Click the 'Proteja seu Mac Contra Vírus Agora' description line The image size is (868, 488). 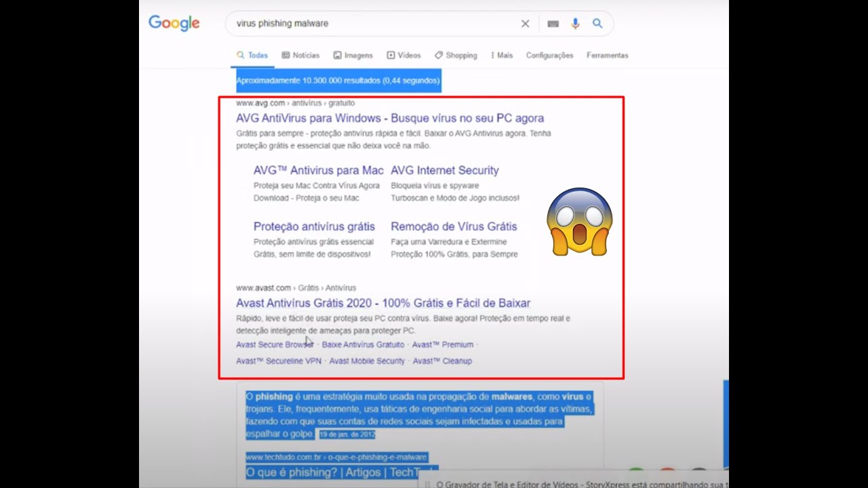pos(317,186)
